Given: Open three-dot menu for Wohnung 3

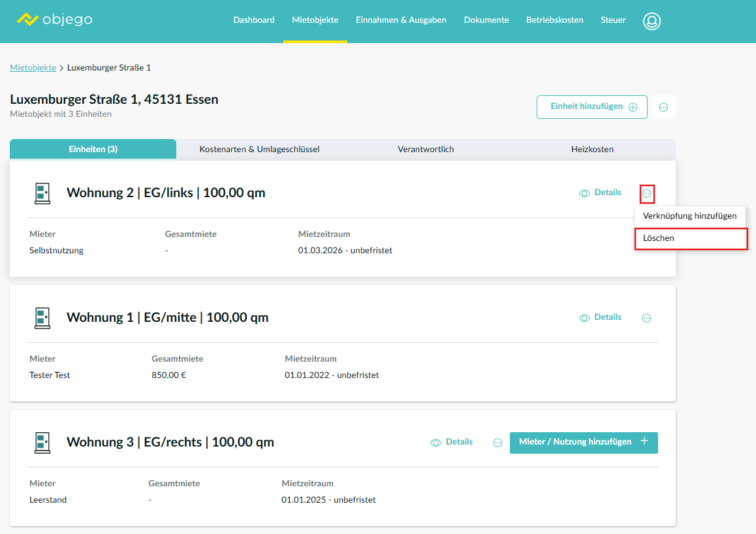Looking at the screenshot, I should (x=497, y=443).
